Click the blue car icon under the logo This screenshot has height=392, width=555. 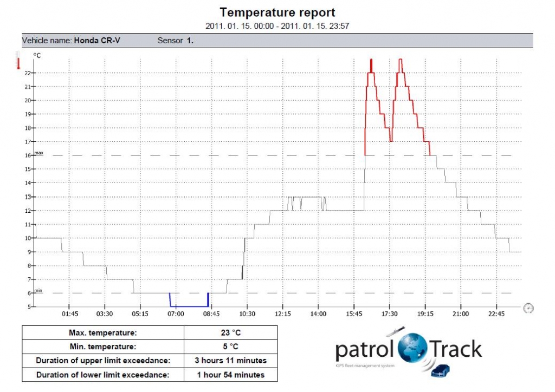pos(438,371)
